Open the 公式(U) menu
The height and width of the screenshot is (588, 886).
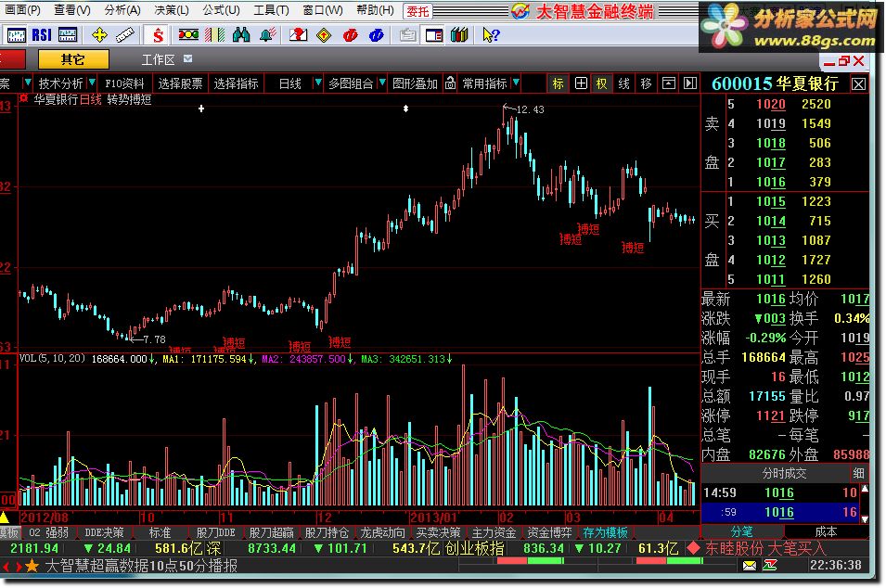pyautogui.click(x=221, y=9)
